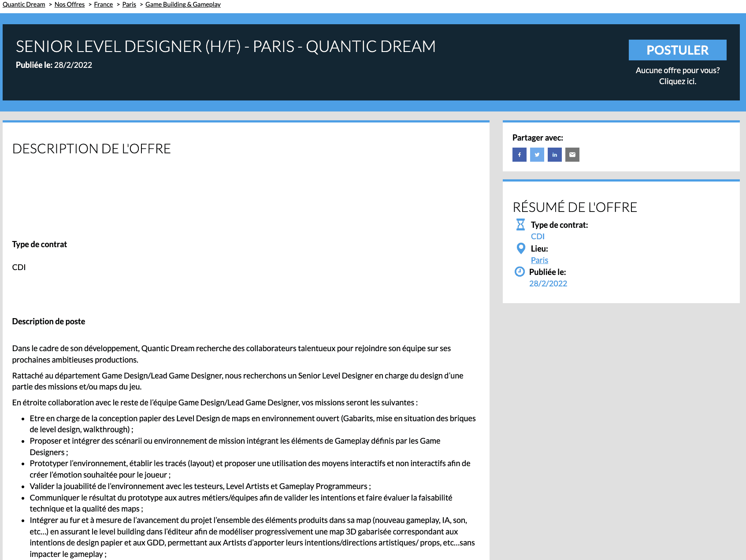
Task: Open the Paris link under Lieu
Action: (x=539, y=260)
